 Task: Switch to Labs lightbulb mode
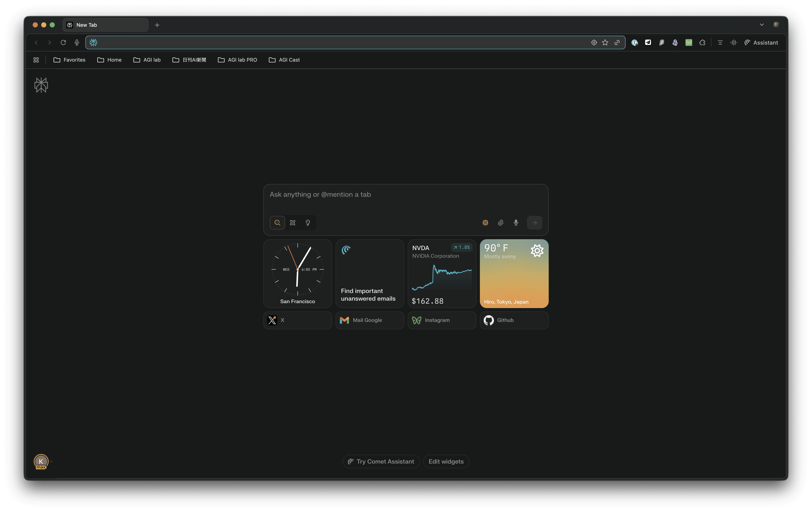pyautogui.click(x=307, y=223)
